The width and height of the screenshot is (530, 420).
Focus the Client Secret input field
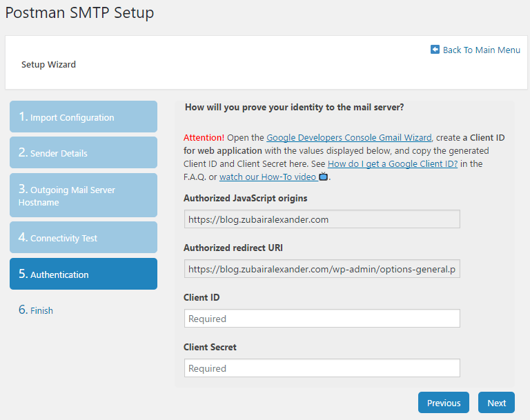[322, 368]
